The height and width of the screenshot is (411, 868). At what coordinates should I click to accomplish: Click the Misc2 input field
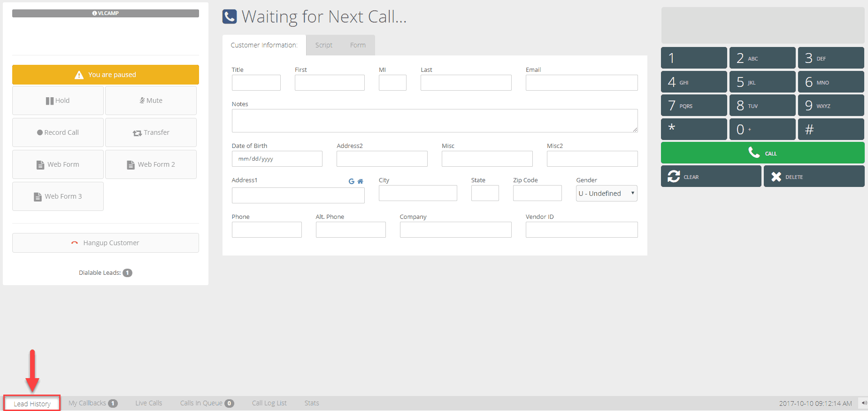coord(592,159)
